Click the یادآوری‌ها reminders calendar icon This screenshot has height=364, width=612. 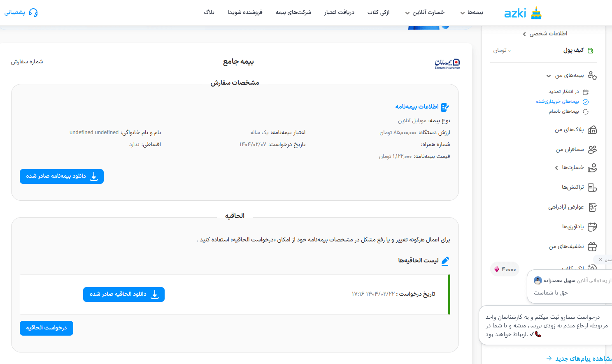pos(592,227)
